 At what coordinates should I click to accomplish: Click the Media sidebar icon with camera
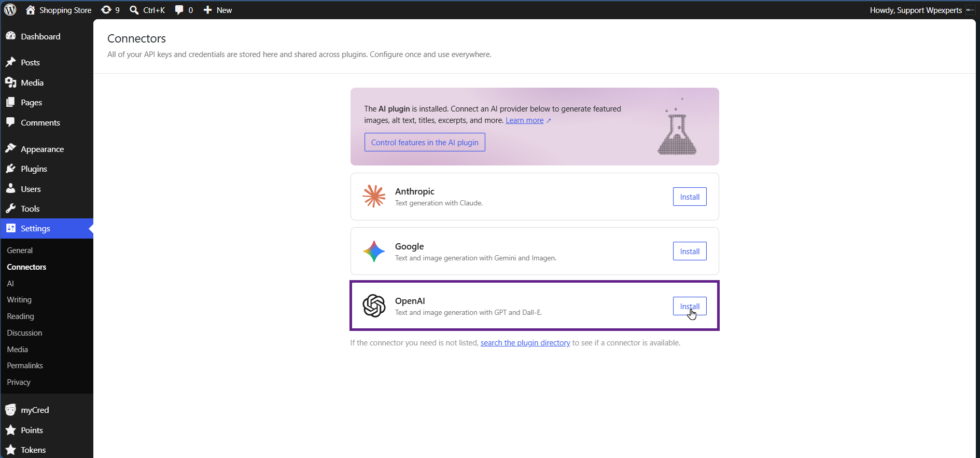pyautogui.click(x=10, y=82)
